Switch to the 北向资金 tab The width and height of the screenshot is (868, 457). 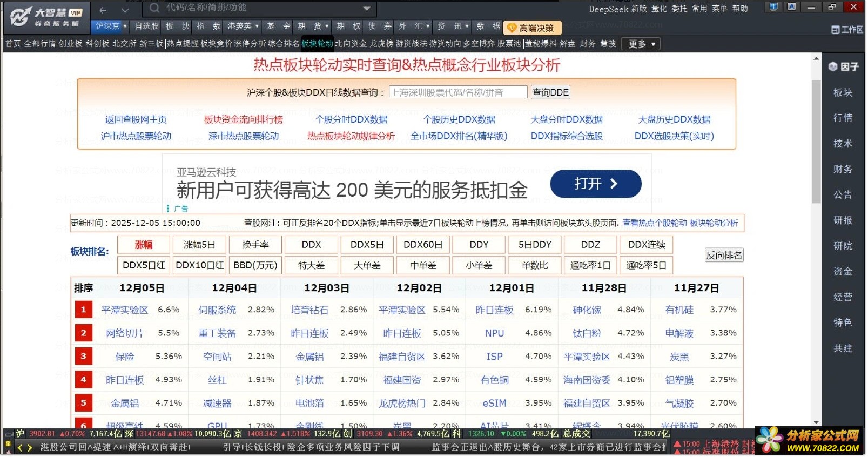351,44
